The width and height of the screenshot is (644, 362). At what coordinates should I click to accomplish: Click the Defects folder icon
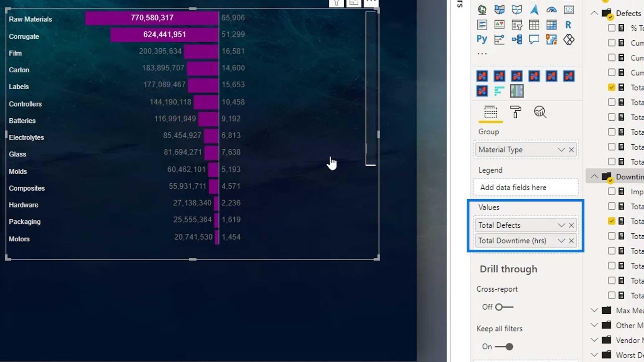(x=607, y=13)
